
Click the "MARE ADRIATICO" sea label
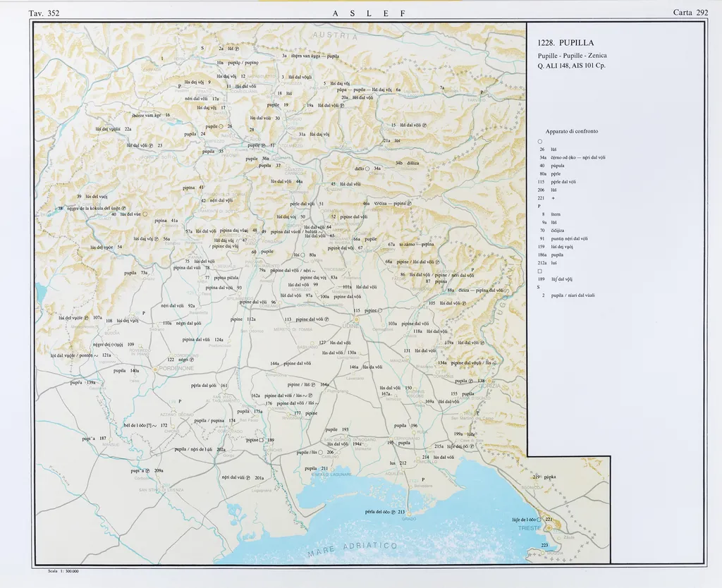(x=353, y=550)
